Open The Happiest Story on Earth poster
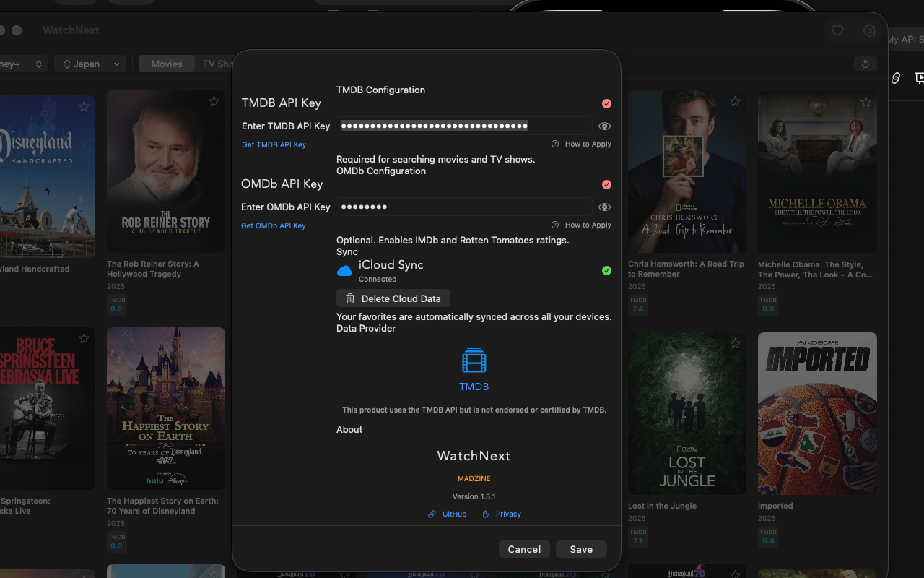Viewport: 924px width, 578px height. [166, 408]
